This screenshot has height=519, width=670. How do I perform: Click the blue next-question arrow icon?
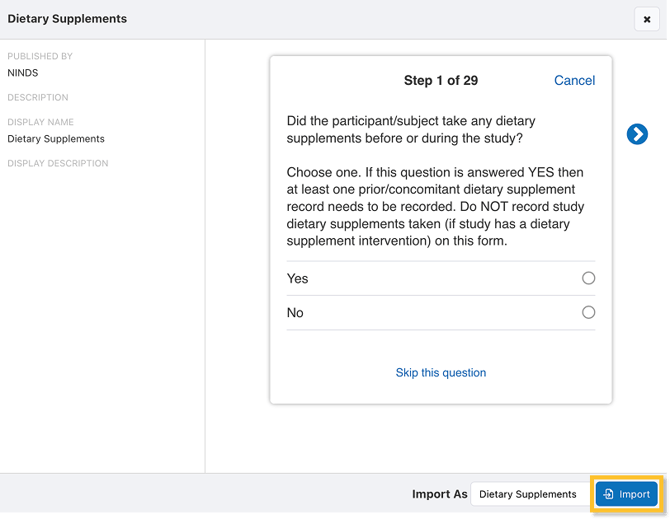(x=637, y=134)
